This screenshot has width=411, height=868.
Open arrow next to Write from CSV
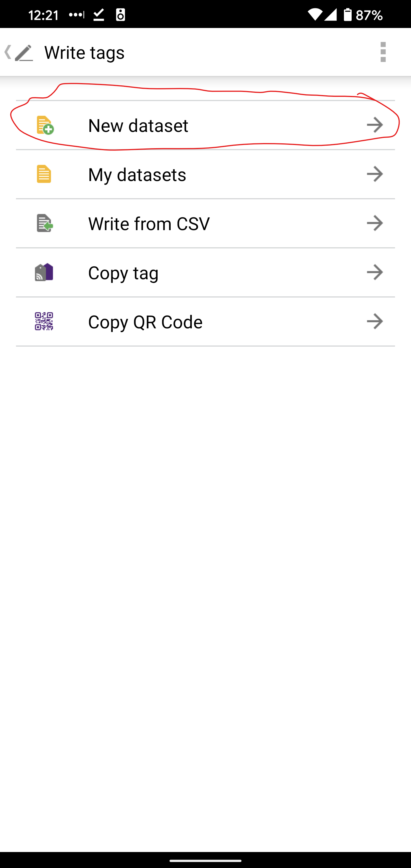(375, 223)
